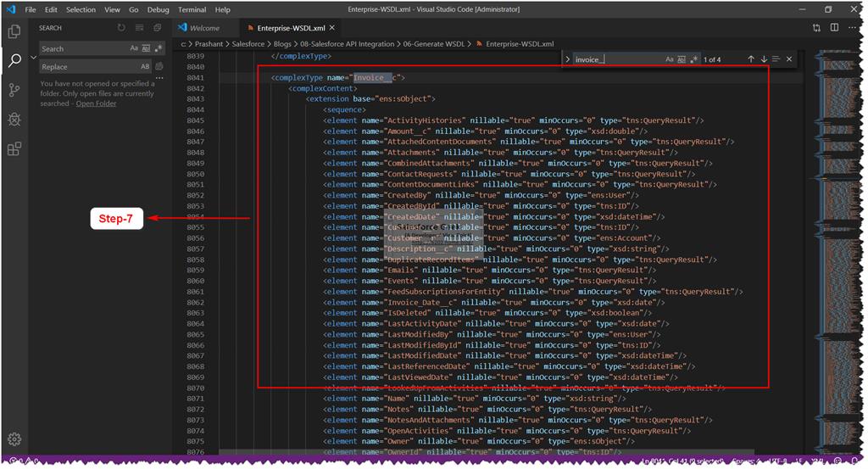Open the Explorer view in the activity bar
Image resolution: width=868 pixels, height=469 pixels.
click(14, 31)
